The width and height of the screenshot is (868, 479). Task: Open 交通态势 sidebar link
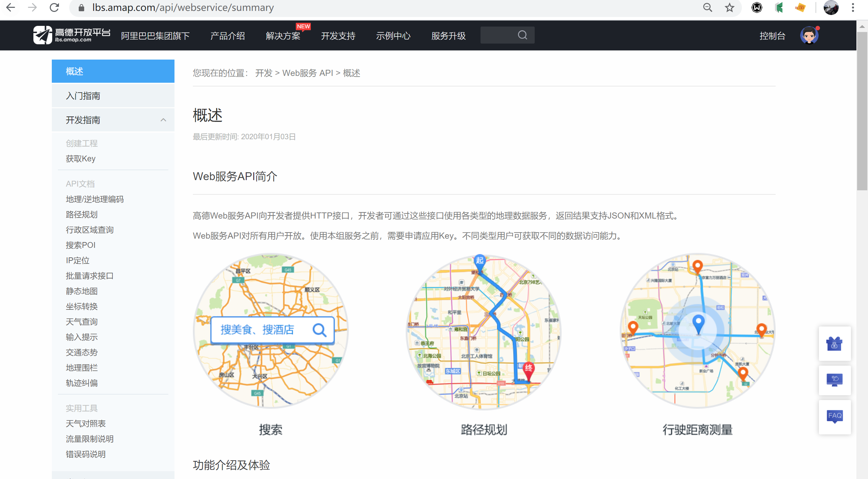pos(82,352)
